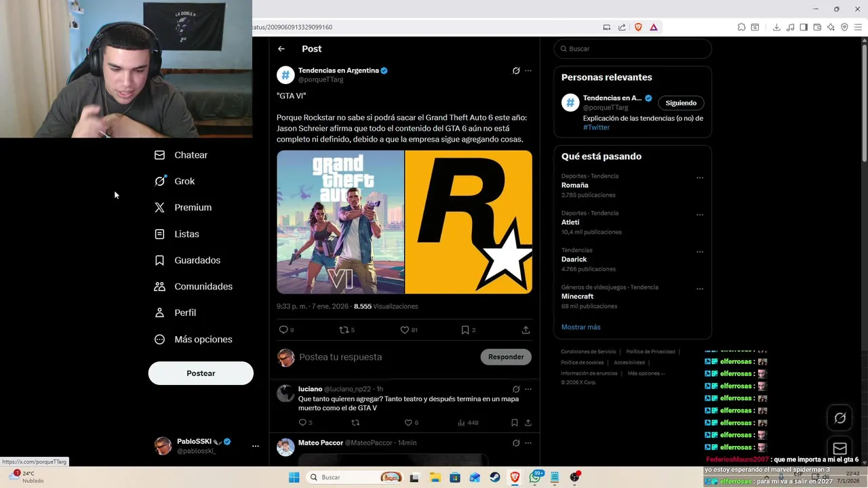Open Chatear from the left sidebar
This screenshot has height=488, width=868.
(x=180, y=155)
